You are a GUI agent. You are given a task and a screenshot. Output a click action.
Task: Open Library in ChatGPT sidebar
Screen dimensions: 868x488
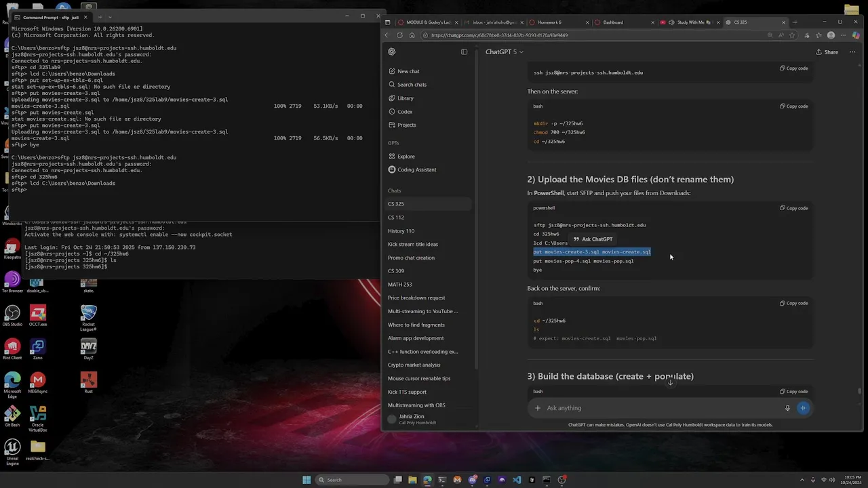tap(428, 98)
